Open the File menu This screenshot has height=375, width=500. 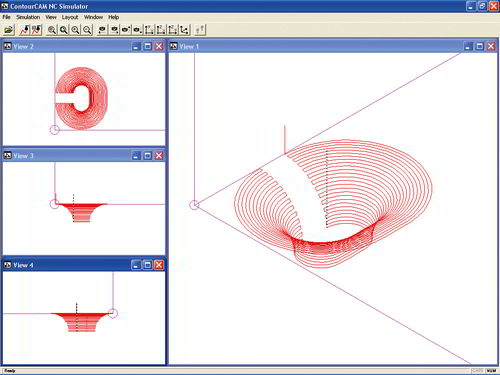coord(6,17)
